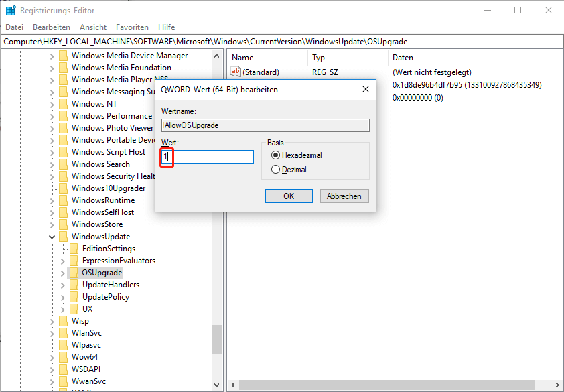The height and width of the screenshot is (392, 564).
Task: Click the tree scrollbar down arrow
Action: [216, 385]
